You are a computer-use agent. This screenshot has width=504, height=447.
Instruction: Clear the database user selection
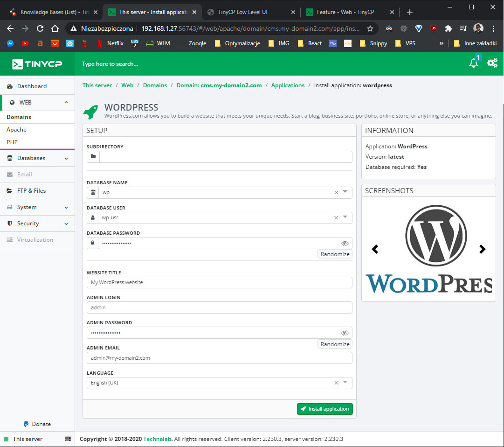[x=336, y=218]
